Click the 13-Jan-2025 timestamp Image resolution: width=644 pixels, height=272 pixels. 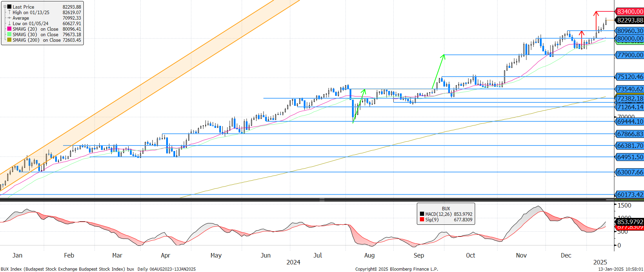pyautogui.click(x=621, y=269)
